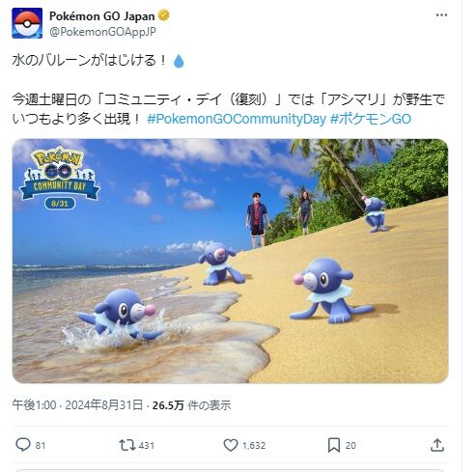
Task: Open the three-dot more options menu
Action: click(x=441, y=15)
